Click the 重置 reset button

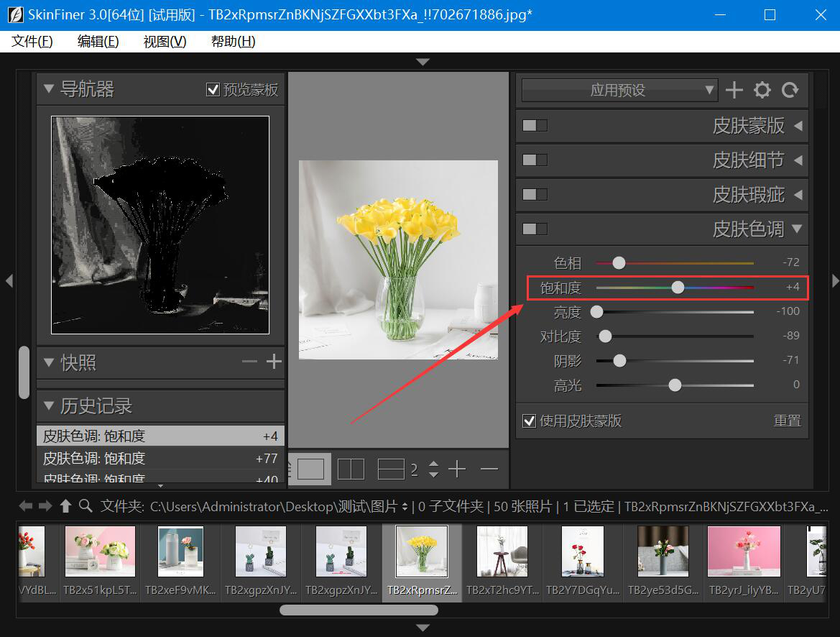point(787,421)
